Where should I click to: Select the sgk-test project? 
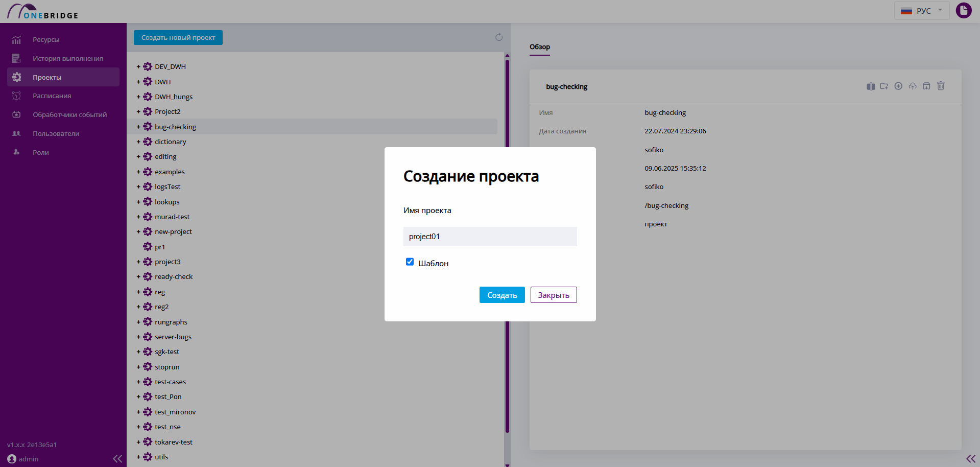[167, 352]
